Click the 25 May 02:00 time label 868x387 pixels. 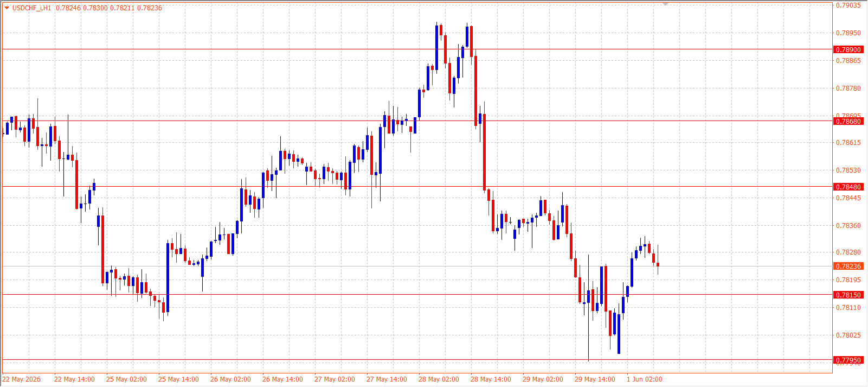click(x=126, y=379)
